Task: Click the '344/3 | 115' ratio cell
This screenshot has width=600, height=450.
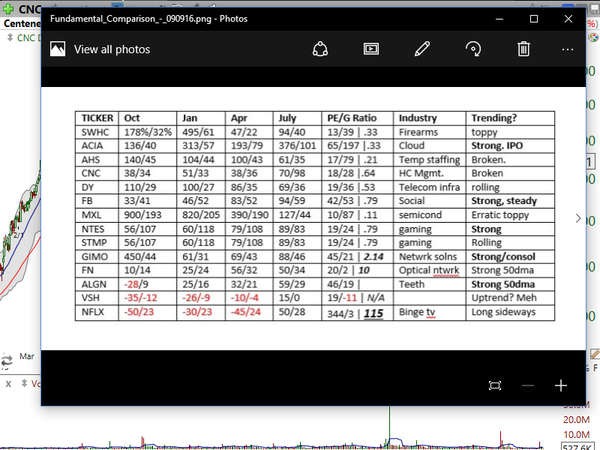Action: (x=357, y=313)
